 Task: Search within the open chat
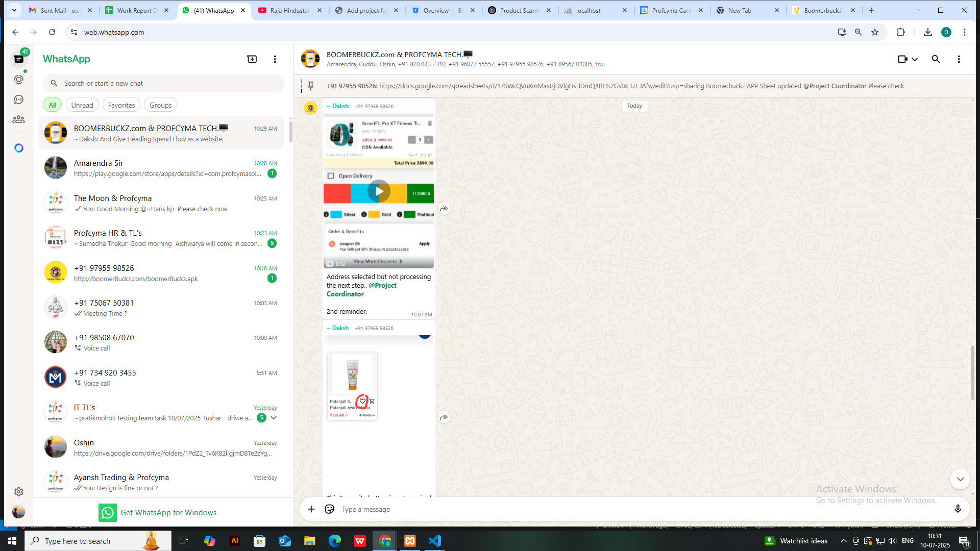(936, 59)
